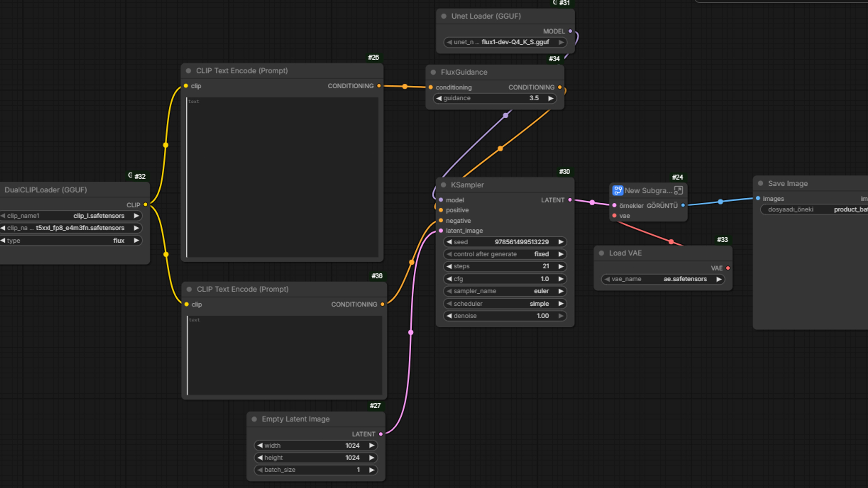Collapse the KSampler node using its title dot

tap(443, 185)
